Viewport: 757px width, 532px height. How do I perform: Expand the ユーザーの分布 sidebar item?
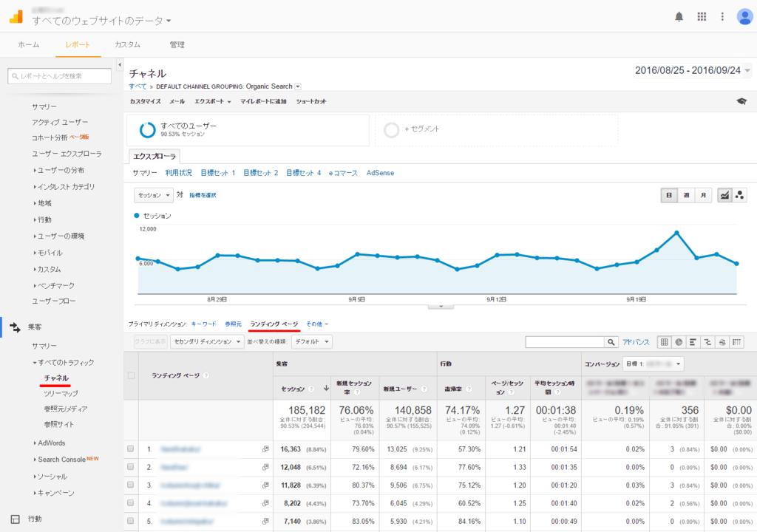(x=59, y=170)
